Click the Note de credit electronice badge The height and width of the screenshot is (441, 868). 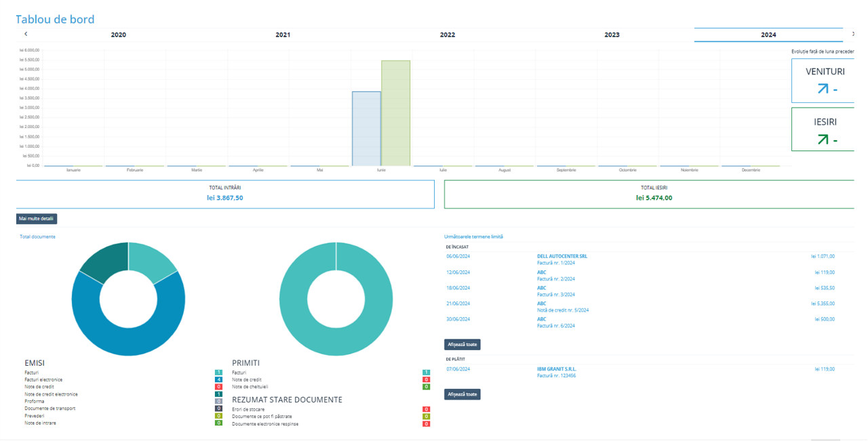coord(218,394)
